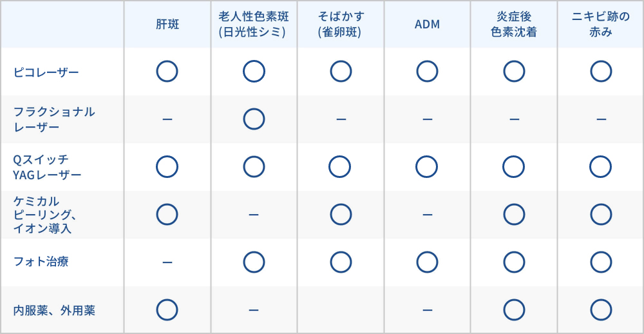Click the circle for フラクショナルレーザー under 老人性色素斑

click(x=254, y=119)
